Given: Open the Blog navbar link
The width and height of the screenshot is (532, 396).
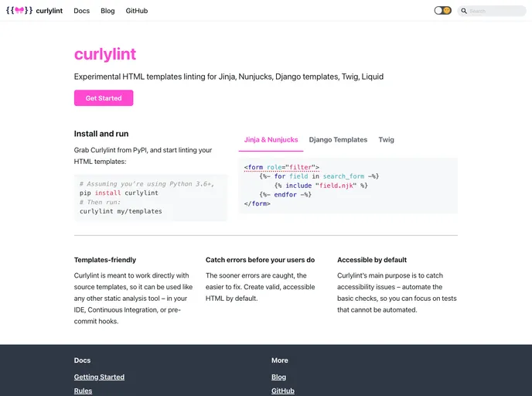Looking at the screenshot, I should [x=107, y=11].
